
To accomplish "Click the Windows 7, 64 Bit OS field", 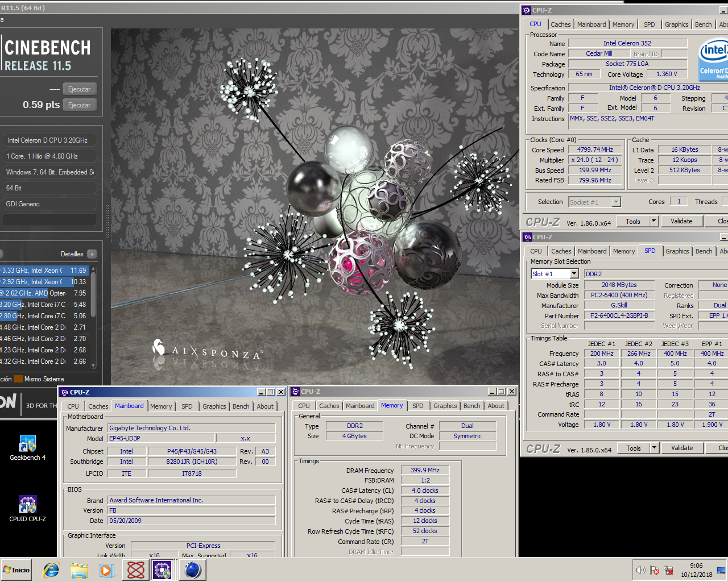I will coord(50,172).
